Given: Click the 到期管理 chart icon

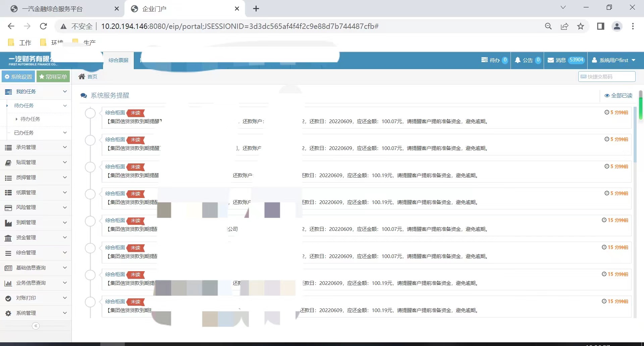Looking at the screenshot, I should click(8, 223).
